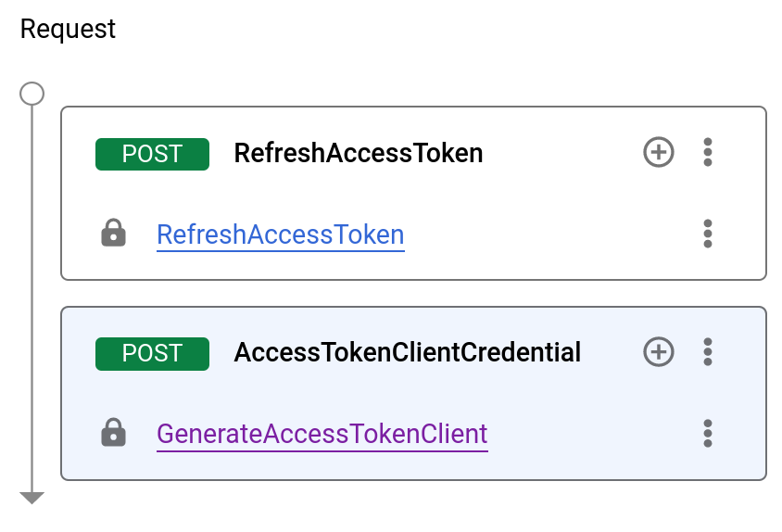Viewport: 782px width, 532px height.
Task: Open the three-dot menu for GenerateAccessTokenClient row
Action: tap(708, 433)
